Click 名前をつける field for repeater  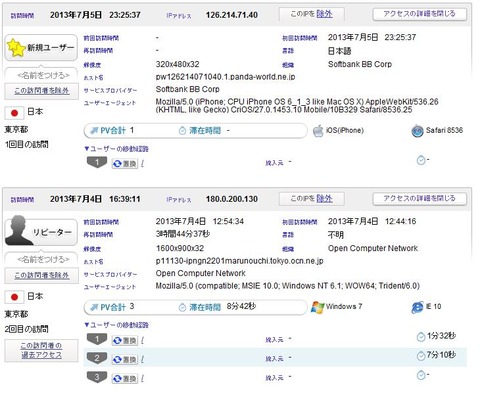coord(42,259)
